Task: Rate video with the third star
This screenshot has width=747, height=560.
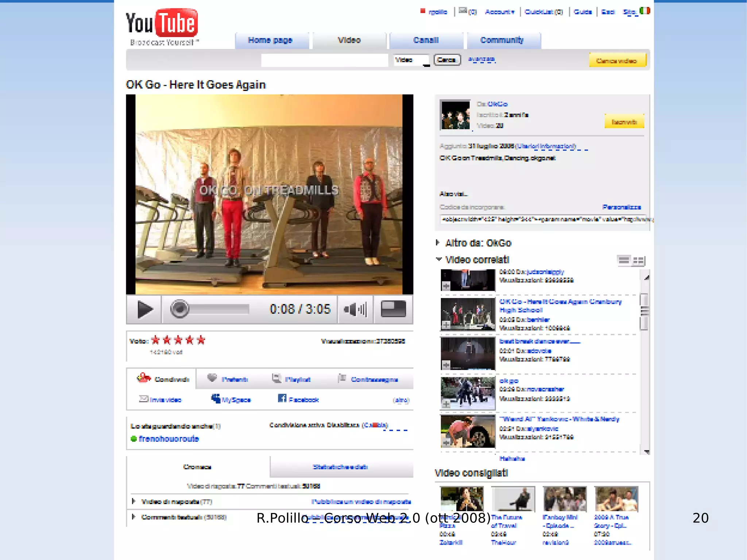Action: [x=178, y=340]
